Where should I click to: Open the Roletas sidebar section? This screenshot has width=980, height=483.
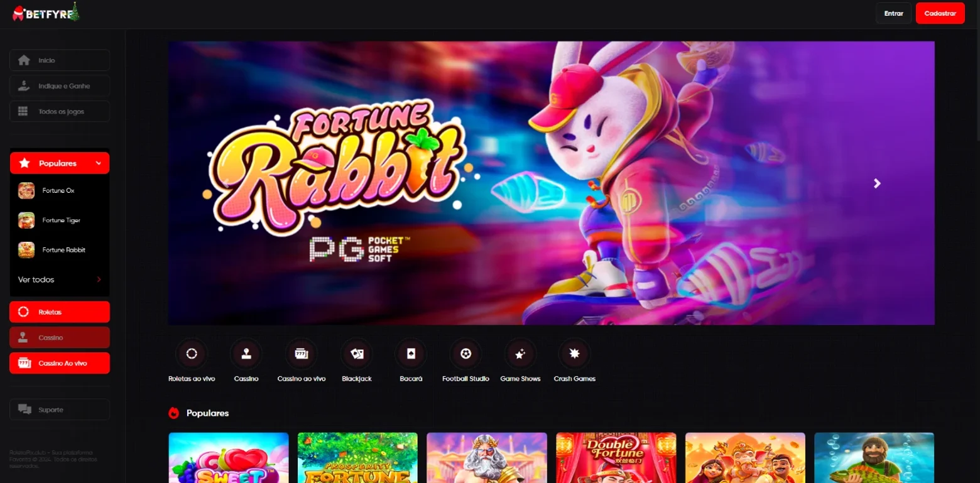pyautogui.click(x=60, y=312)
